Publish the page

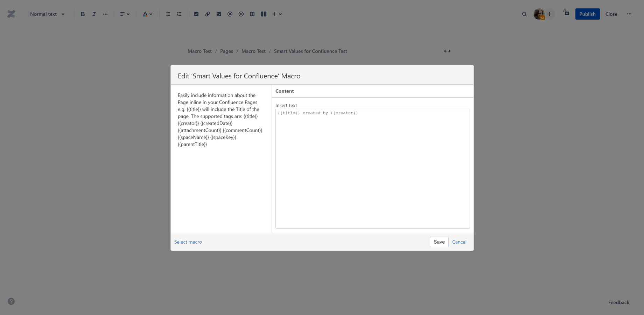587,14
